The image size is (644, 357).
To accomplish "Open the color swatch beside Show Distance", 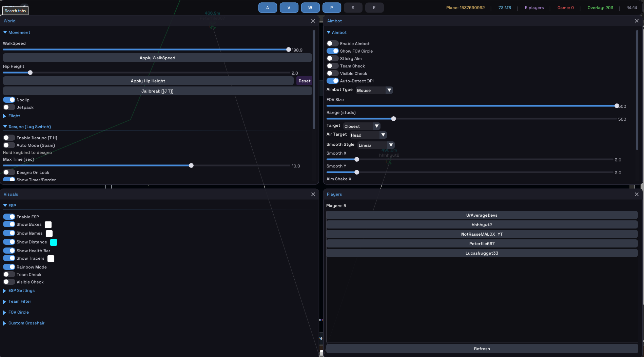I will pyautogui.click(x=54, y=242).
